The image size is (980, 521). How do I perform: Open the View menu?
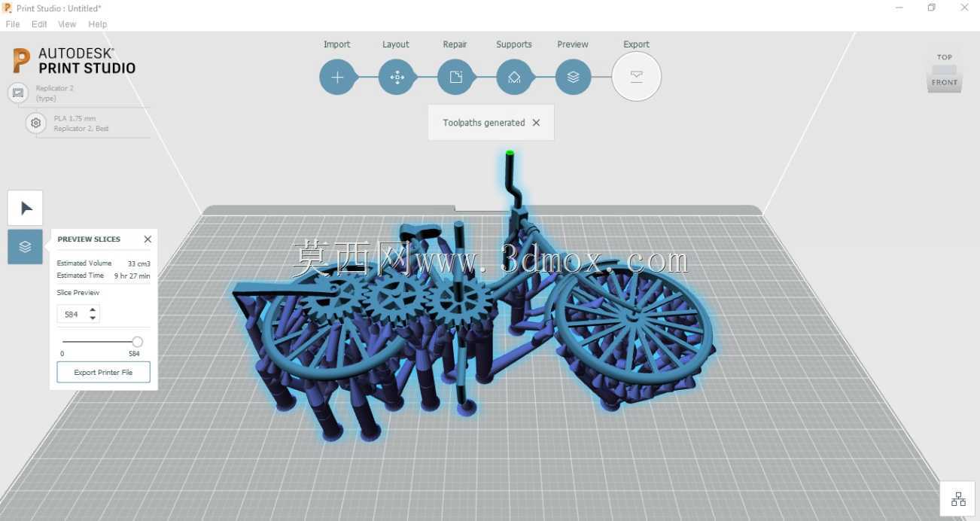point(67,24)
